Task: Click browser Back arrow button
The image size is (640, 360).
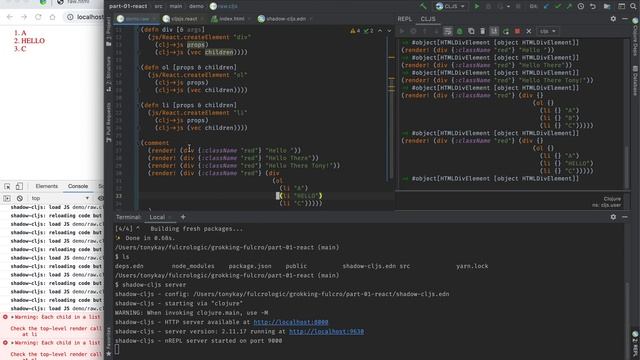Action: (10, 17)
